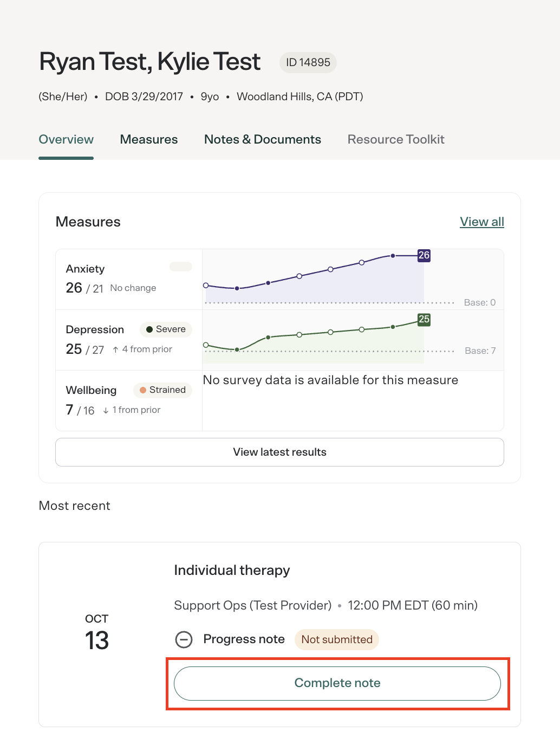Image resolution: width=560 pixels, height=738 pixels.
Task: Click the Individual therapy heading
Action: pyautogui.click(x=232, y=570)
